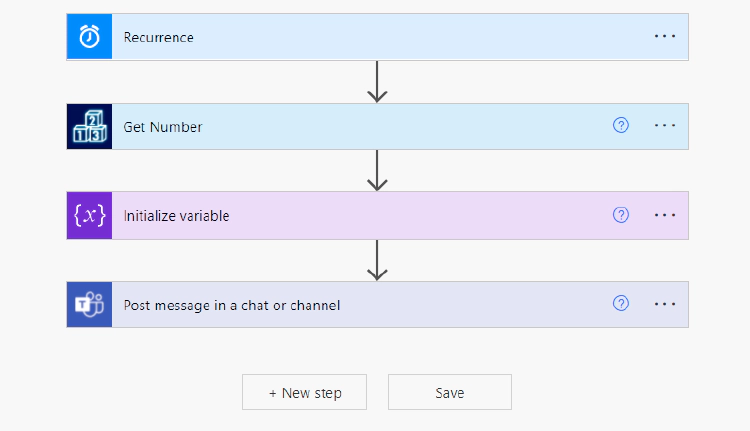Expand the Post message in a chat or channel card
Screen dimensions: 750x431
click(x=377, y=305)
